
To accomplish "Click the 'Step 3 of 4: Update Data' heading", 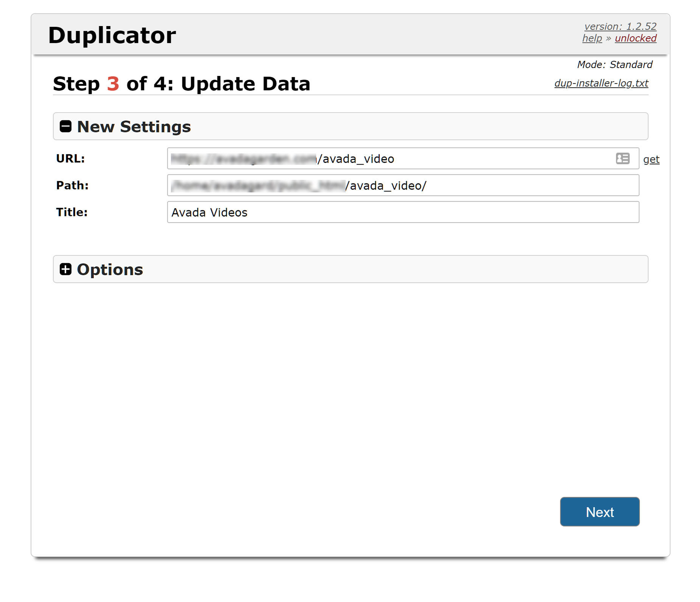I will [182, 84].
